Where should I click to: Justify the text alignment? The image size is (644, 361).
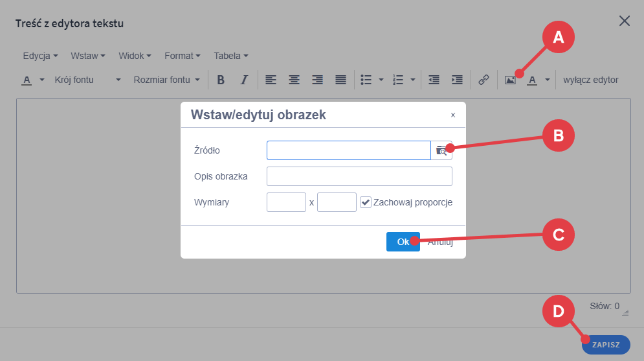tap(341, 80)
